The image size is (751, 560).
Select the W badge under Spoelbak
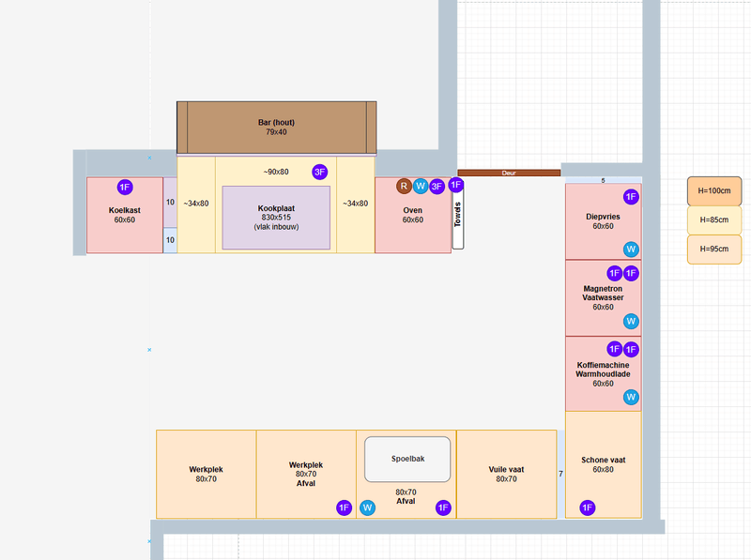click(367, 507)
